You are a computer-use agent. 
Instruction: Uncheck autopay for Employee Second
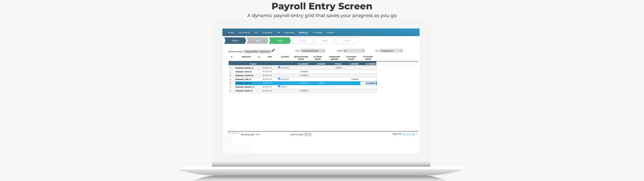(x=279, y=67)
